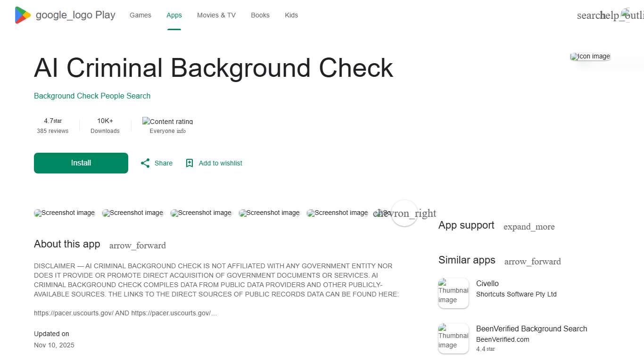
Task: Open the Movies & TV tab
Action: click(x=216, y=15)
